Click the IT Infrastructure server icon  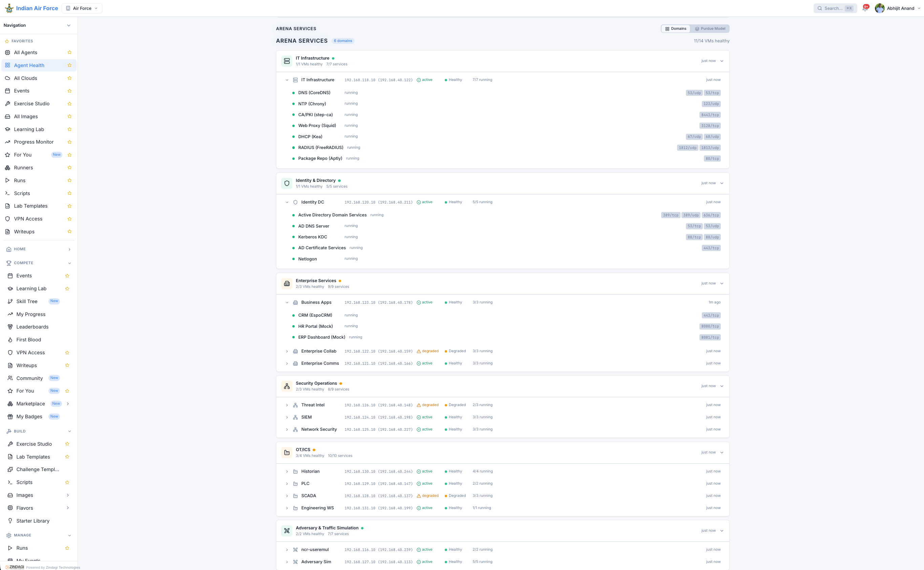click(x=287, y=61)
